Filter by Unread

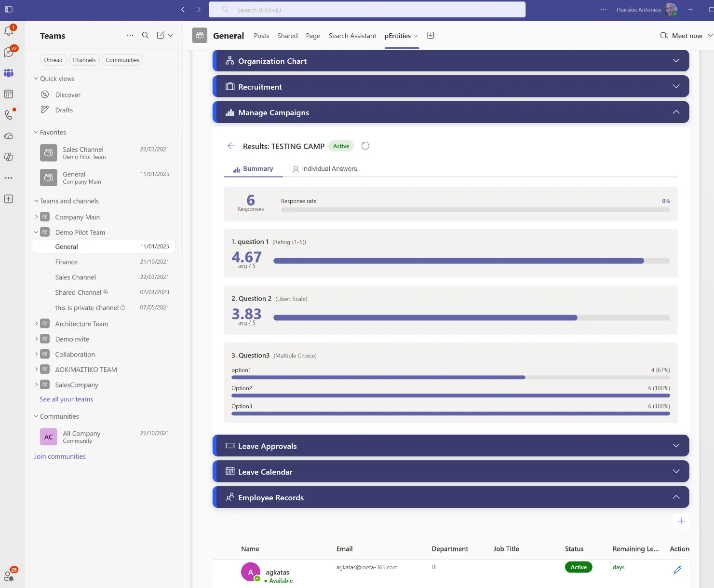(53, 60)
